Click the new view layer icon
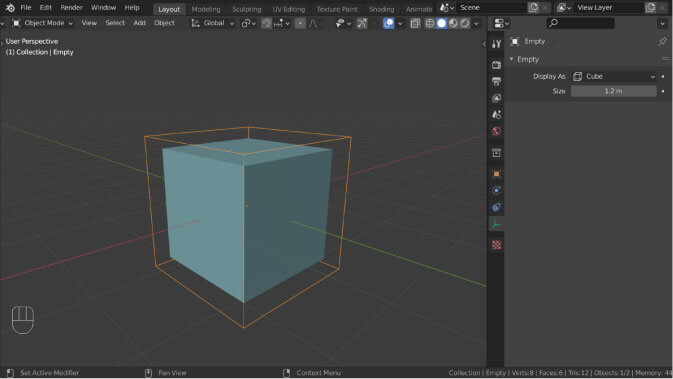This screenshot has height=379, width=673. pos(650,8)
